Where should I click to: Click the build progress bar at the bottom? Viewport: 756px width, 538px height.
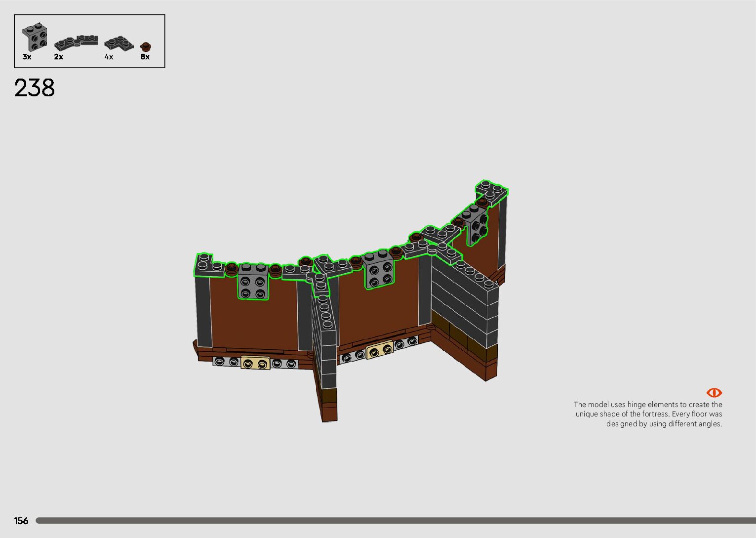[395, 521]
